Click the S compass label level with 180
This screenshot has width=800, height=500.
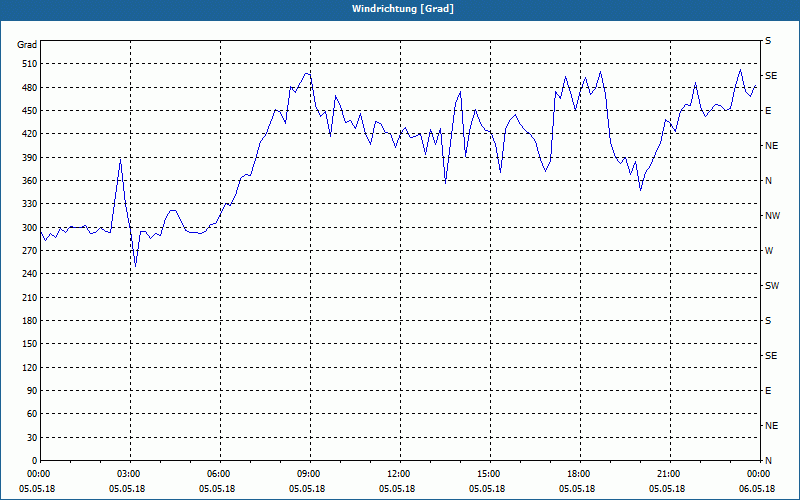768,321
